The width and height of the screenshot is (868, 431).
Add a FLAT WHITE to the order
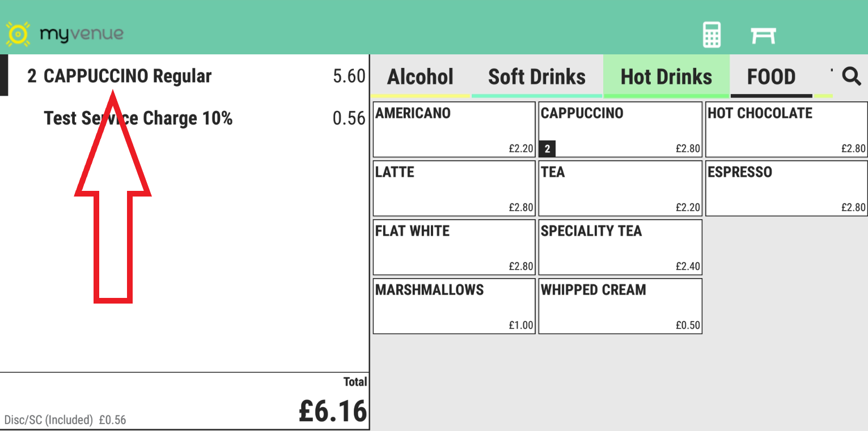pyautogui.click(x=454, y=247)
